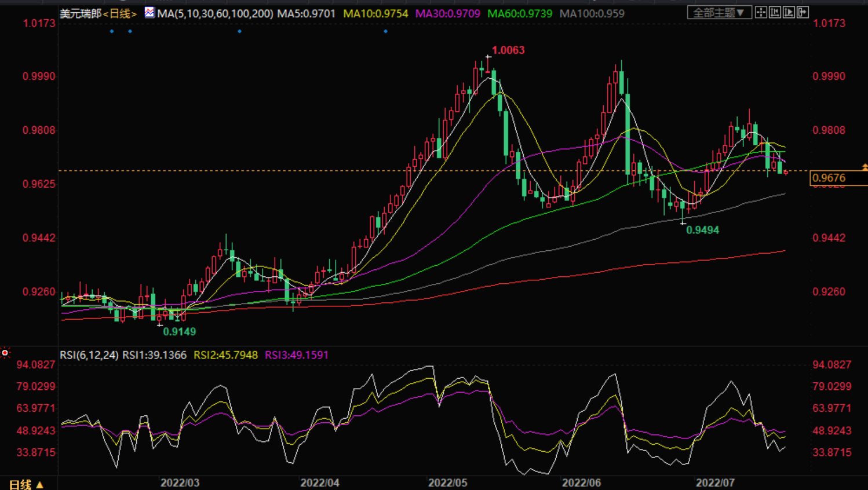Click the RSI(6,12,24) indicator label
The image size is (868, 490).
[x=89, y=355]
